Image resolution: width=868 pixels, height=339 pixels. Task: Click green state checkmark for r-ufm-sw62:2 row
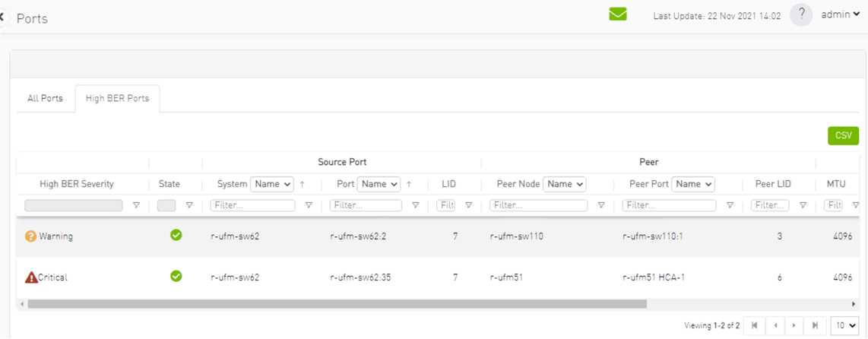click(x=176, y=236)
